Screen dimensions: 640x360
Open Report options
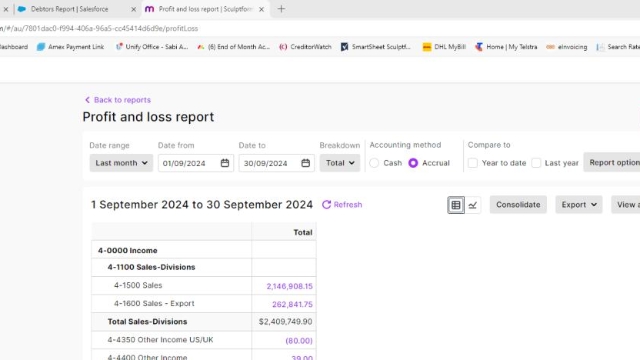pyautogui.click(x=612, y=162)
